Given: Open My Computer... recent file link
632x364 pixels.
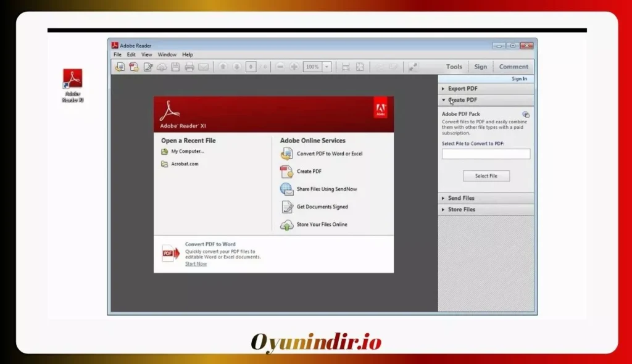Looking at the screenshot, I should 188,152.
